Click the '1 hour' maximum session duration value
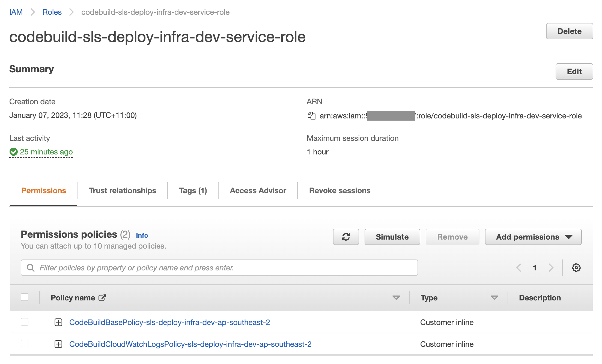Image resolution: width=602 pixels, height=364 pixels. [317, 152]
